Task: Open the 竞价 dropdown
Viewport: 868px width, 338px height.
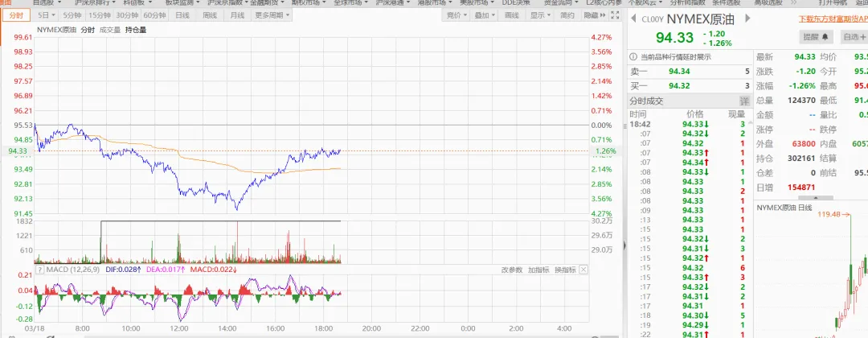Action: click(x=457, y=15)
